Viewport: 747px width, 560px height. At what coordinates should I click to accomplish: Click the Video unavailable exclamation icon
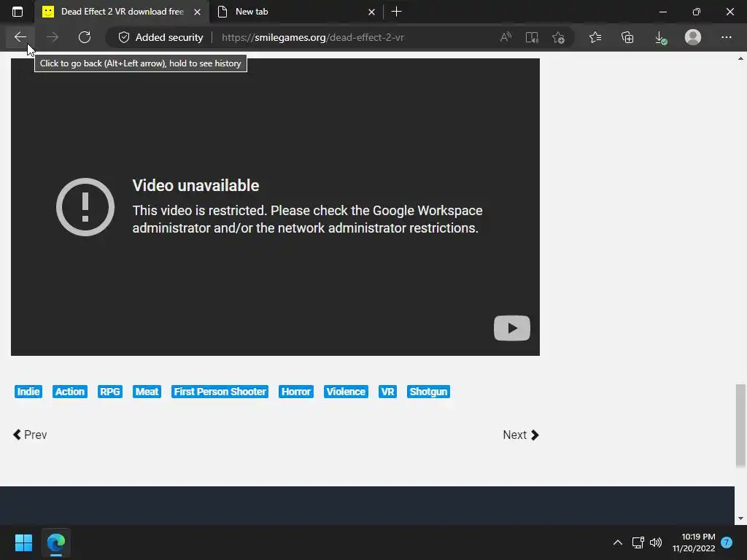coord(85,206)
